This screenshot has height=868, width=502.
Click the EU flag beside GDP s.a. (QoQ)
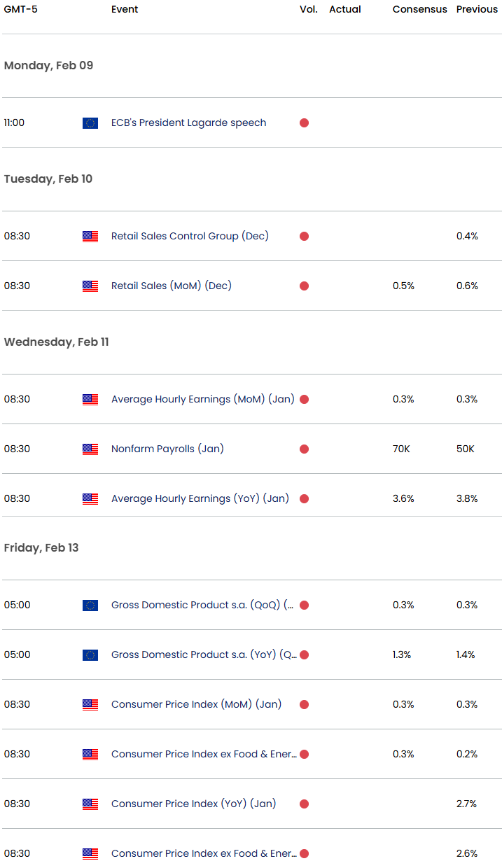[x=90, y=605]
